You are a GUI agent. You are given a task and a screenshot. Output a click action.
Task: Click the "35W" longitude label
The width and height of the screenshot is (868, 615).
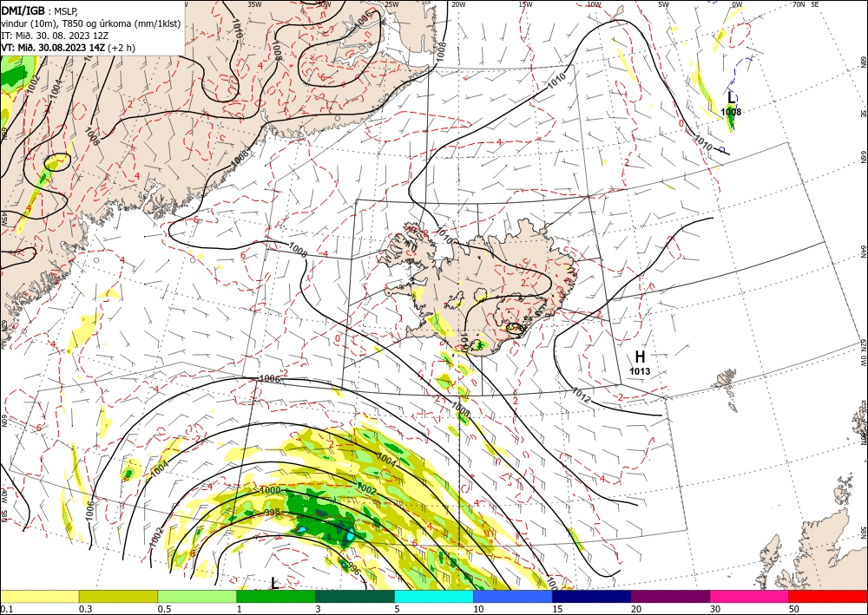(x=254, y=4)
